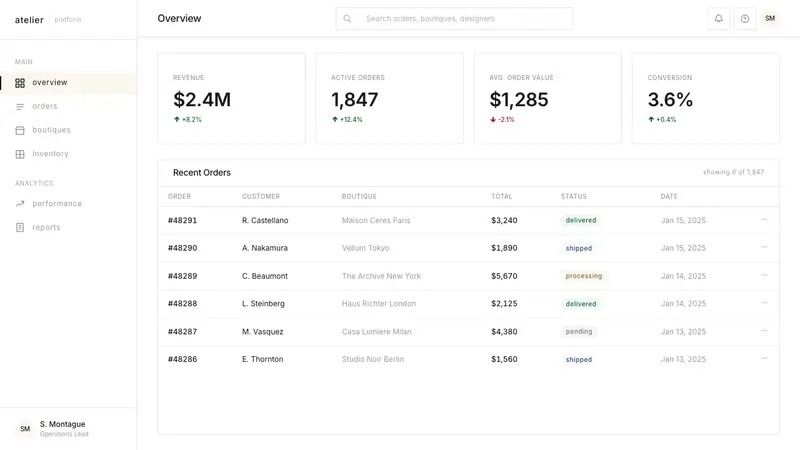This screenshot has width=800, height=450.
Task: Click delivered status of order #48291
Action: (x=581, y=220)
